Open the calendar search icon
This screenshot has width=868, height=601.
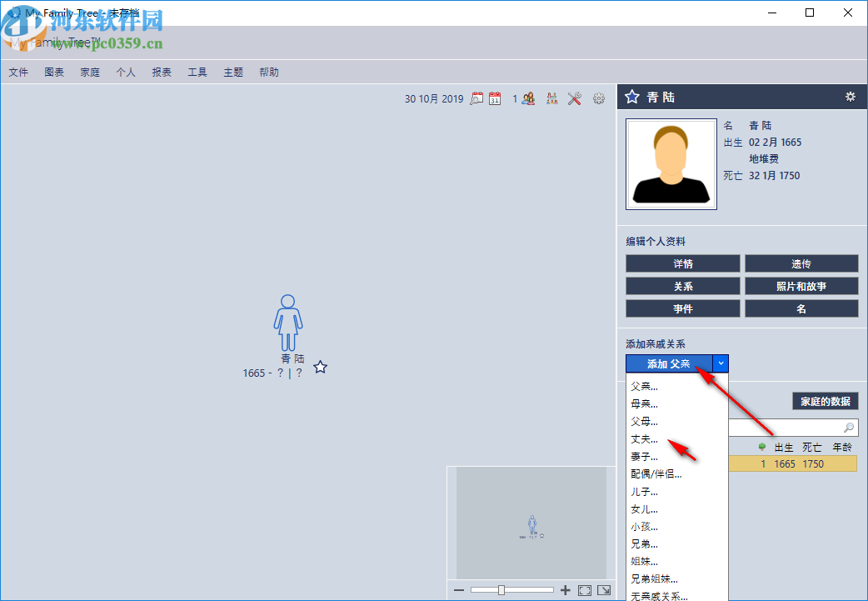point(476,98)
